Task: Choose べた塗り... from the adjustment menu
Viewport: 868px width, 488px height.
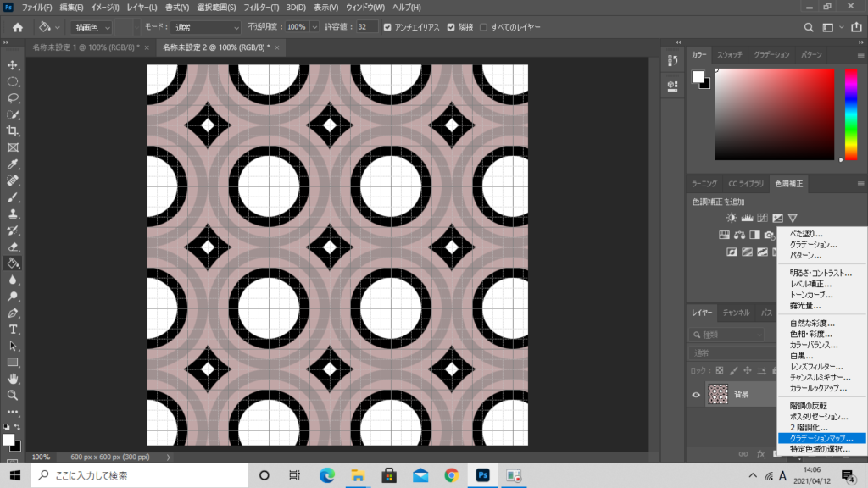Action: 806,234
